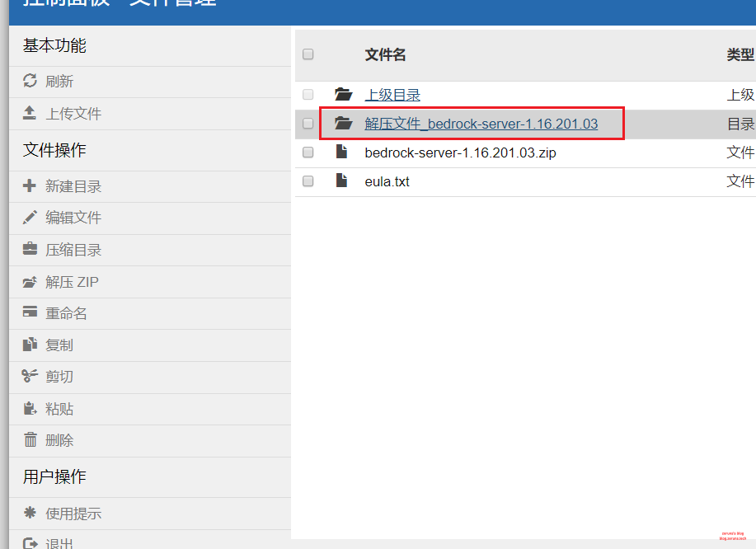Click 目录 type cell of extracted folder
This screenshot has height=549, width=756.
(x=740, y=124)
